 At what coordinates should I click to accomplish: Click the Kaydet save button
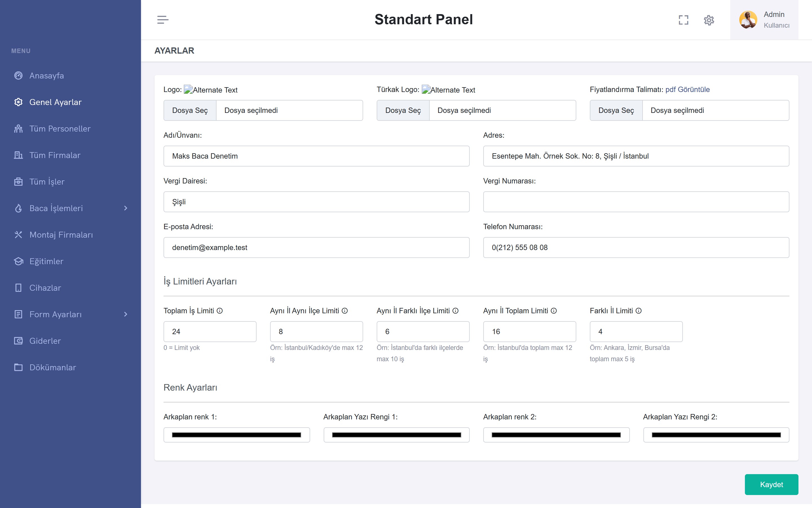(x=771, y=485)
